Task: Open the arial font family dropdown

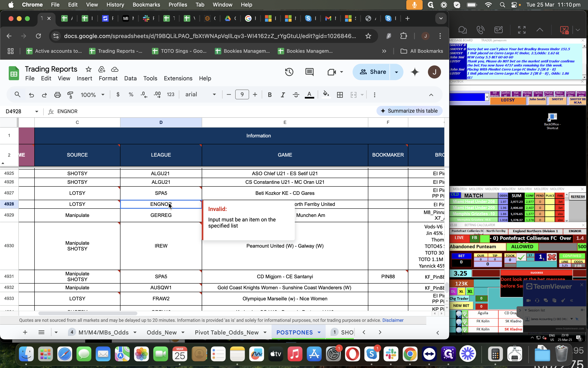Action: point(200,94)
